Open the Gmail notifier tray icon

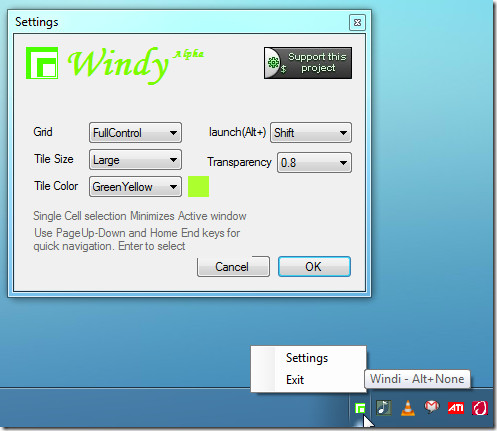(432, 407)
